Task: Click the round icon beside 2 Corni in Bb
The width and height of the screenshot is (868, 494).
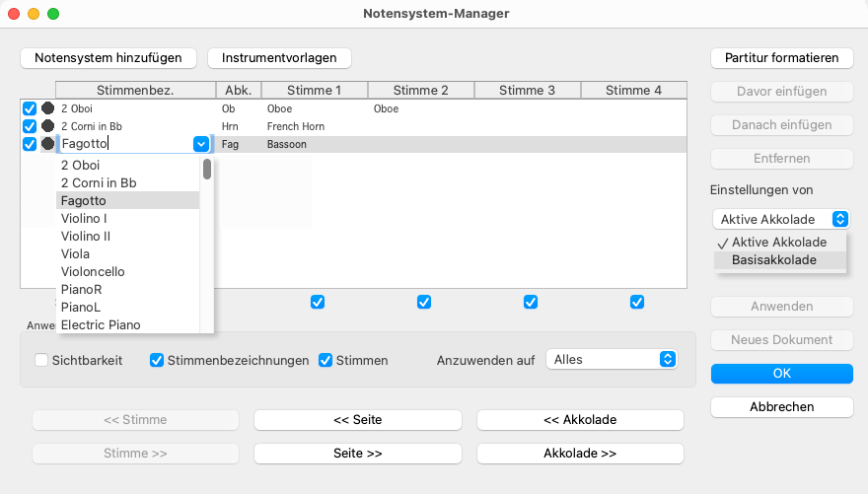Action: [x=47, y=126]
